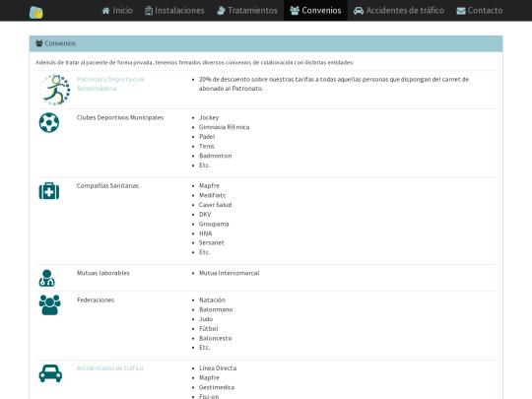The height and width of the screenshot is (399, 532).
Task: Click the Clubes Deportivos Municipales label
Action: click(120, 118)
